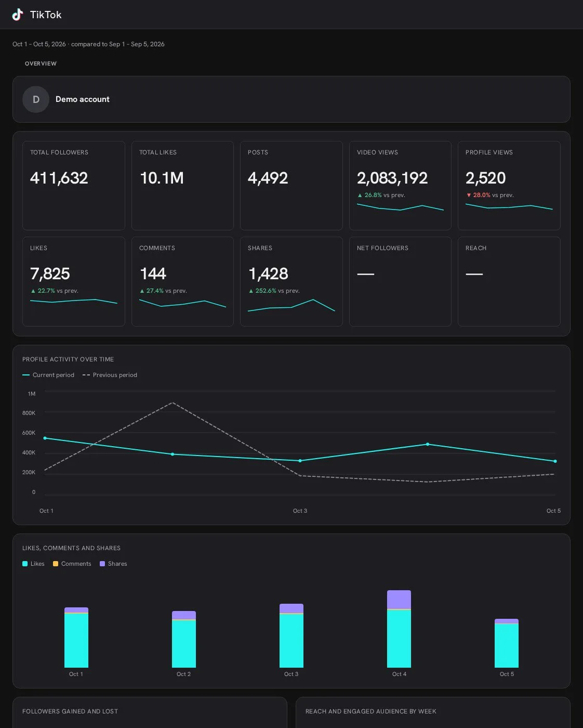Viewport: 583px width, 728px height.
Task: Open the Posts 4,492 card
Action: coord(291,186)
